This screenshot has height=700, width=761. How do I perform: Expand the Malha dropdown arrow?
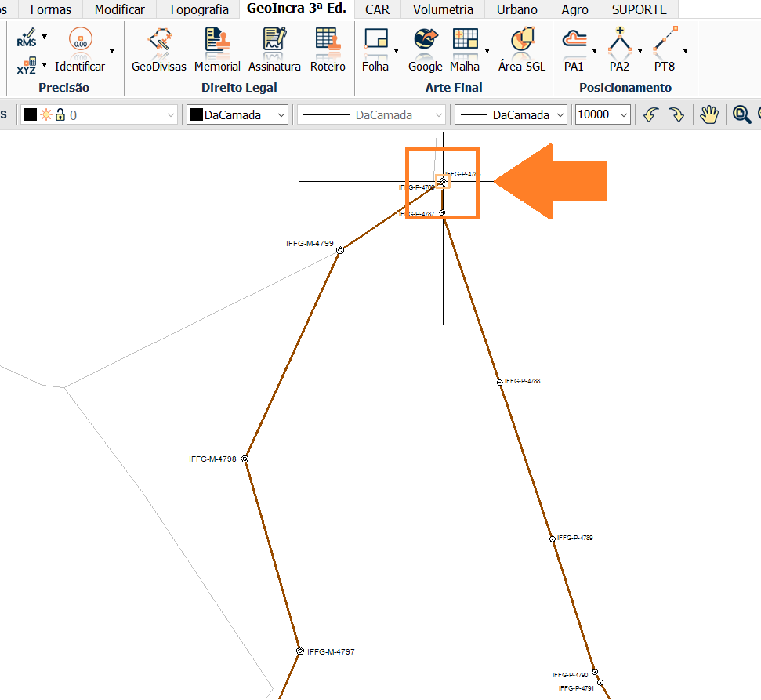tap(487, 51)
